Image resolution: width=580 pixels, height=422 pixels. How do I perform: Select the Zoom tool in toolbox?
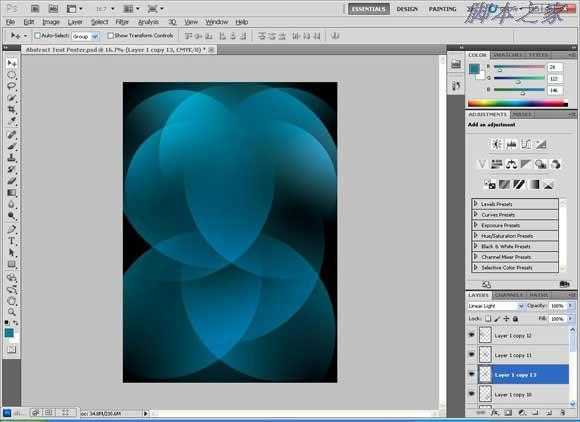coord(11,312)
